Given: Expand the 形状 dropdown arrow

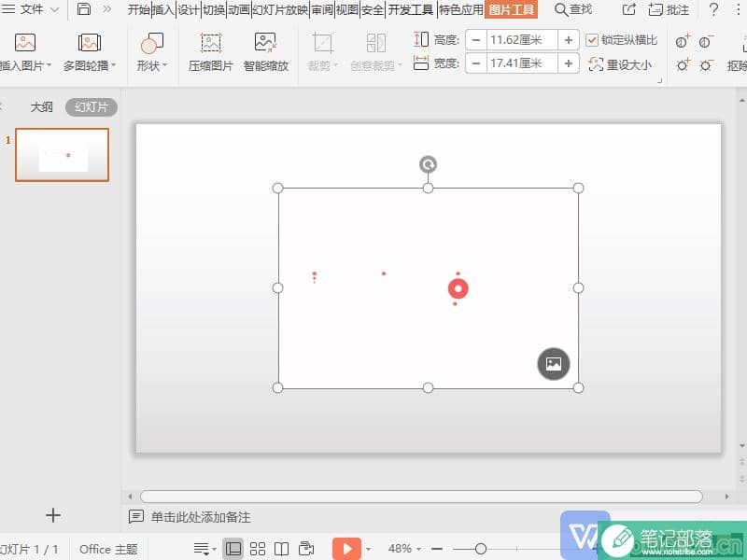Looking at the screenshot, I should click(x=165, y=65).
